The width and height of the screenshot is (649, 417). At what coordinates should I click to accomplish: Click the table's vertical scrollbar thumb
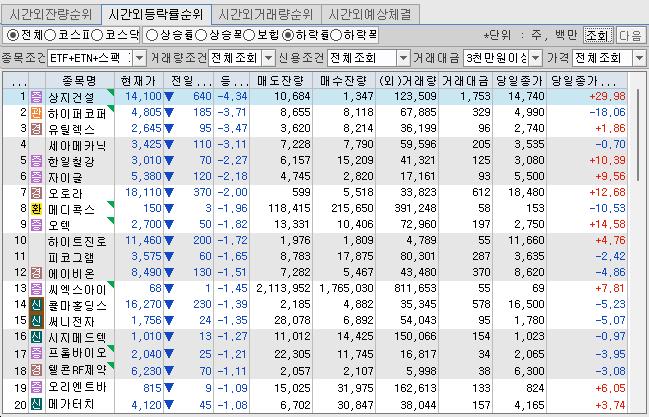638,134
